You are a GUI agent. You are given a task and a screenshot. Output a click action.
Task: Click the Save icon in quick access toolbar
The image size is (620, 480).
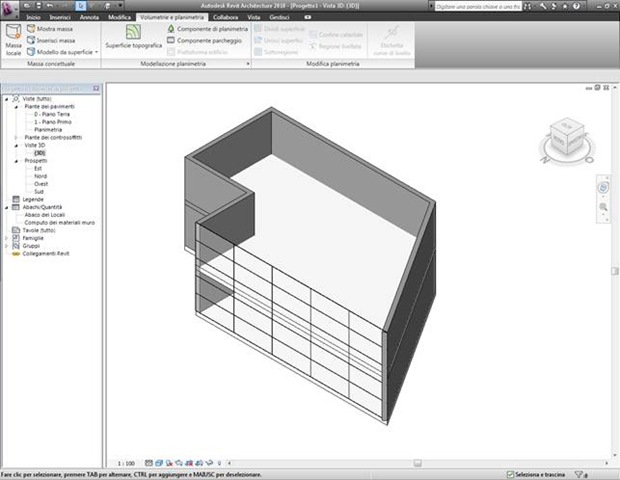pos(38,6)
